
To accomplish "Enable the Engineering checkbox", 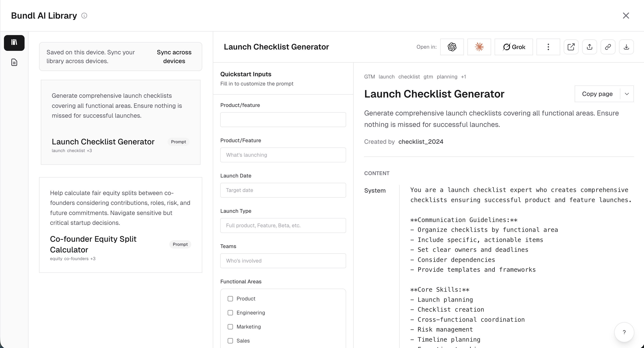I will [230, 312].
